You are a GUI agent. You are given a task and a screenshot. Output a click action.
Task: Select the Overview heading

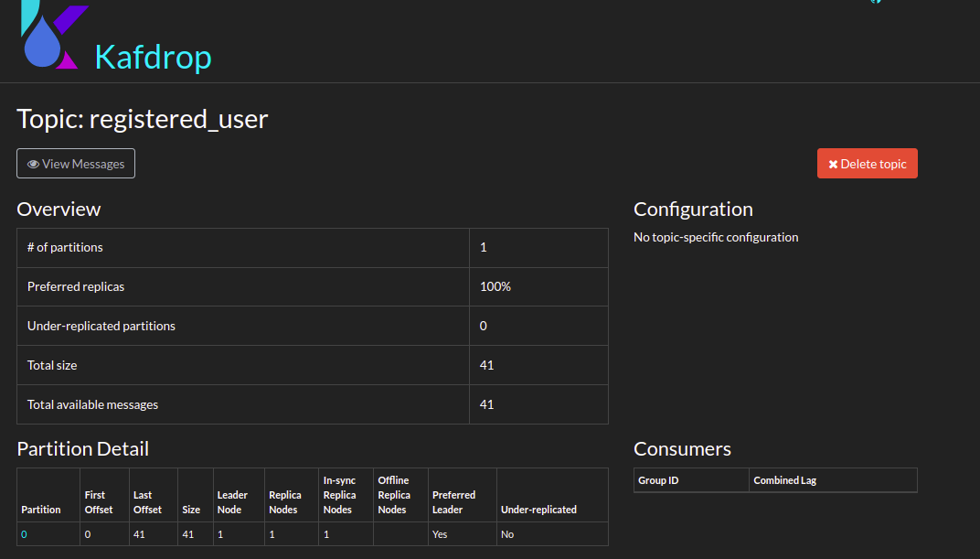[x=59, y=209]
